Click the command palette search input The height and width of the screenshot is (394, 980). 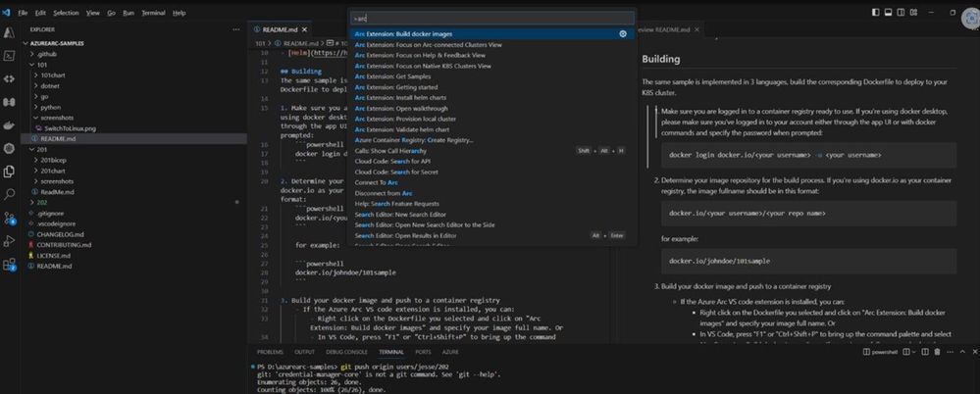492,19
